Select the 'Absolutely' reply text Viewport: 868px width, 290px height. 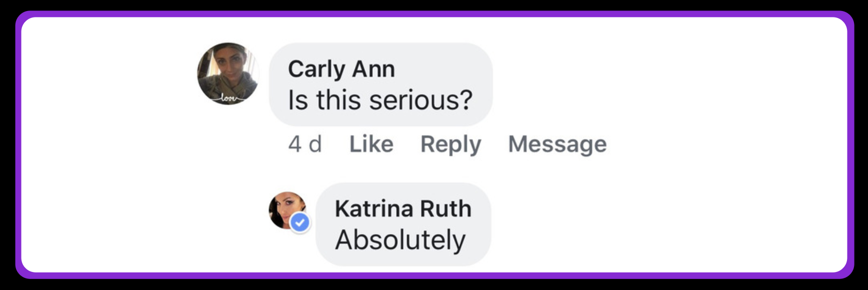click(x=400, y=239)
